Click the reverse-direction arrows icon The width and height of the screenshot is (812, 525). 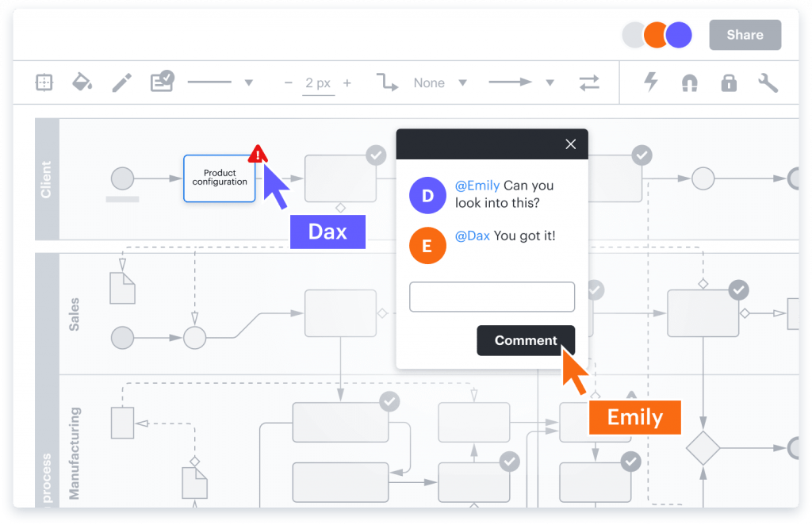589,82
